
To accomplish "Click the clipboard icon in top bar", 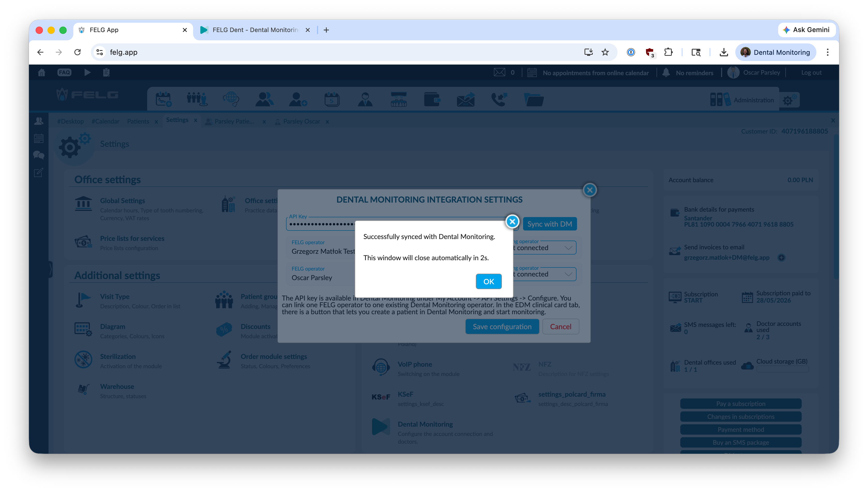I will 106,72.
